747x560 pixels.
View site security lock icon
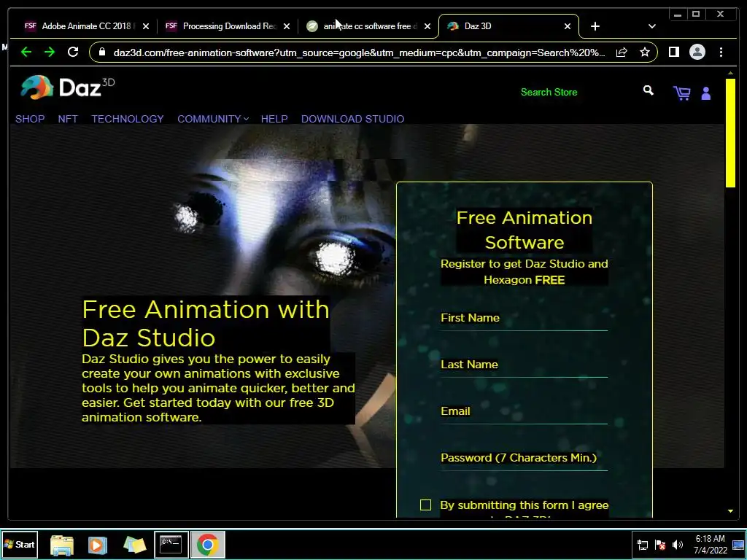[x=102, y=52]
